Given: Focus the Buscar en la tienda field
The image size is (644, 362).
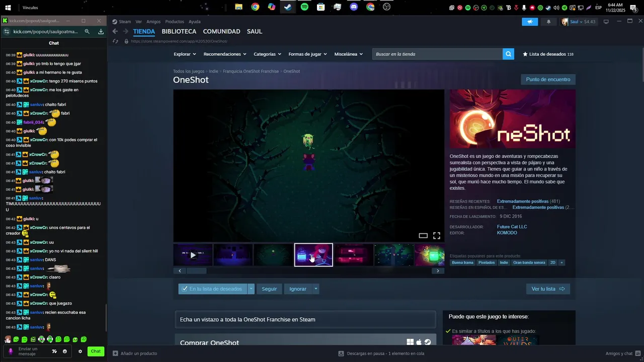Looking at the screenshot, I should (437, 54).
